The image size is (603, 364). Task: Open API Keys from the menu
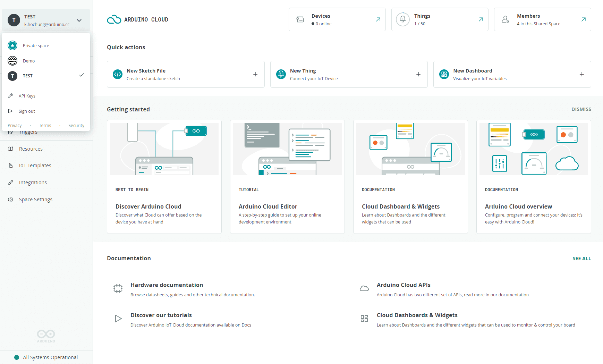27,96
